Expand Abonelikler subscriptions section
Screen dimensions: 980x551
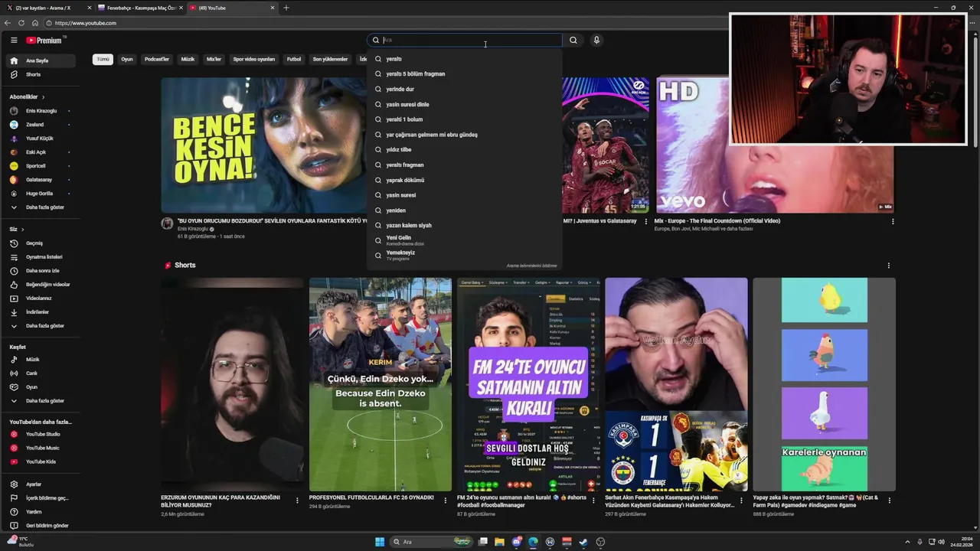pyautogui.click(x=27, y=97)
